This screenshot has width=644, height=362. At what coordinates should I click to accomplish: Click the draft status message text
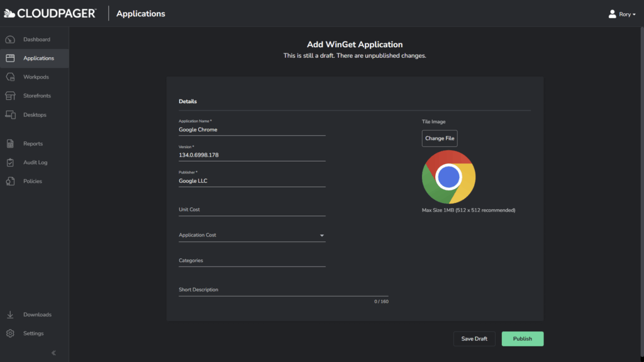click(355, 56)
